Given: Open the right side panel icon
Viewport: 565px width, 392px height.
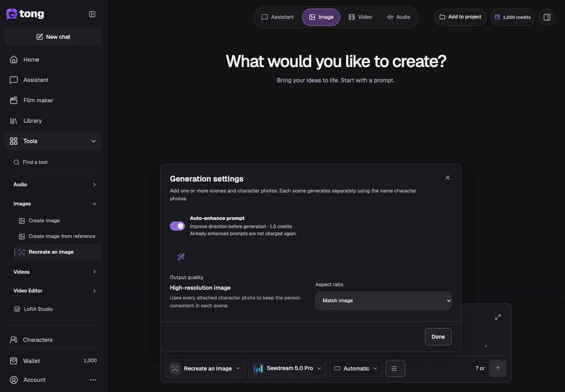Looking at the screenshot, I should [547, 17].
